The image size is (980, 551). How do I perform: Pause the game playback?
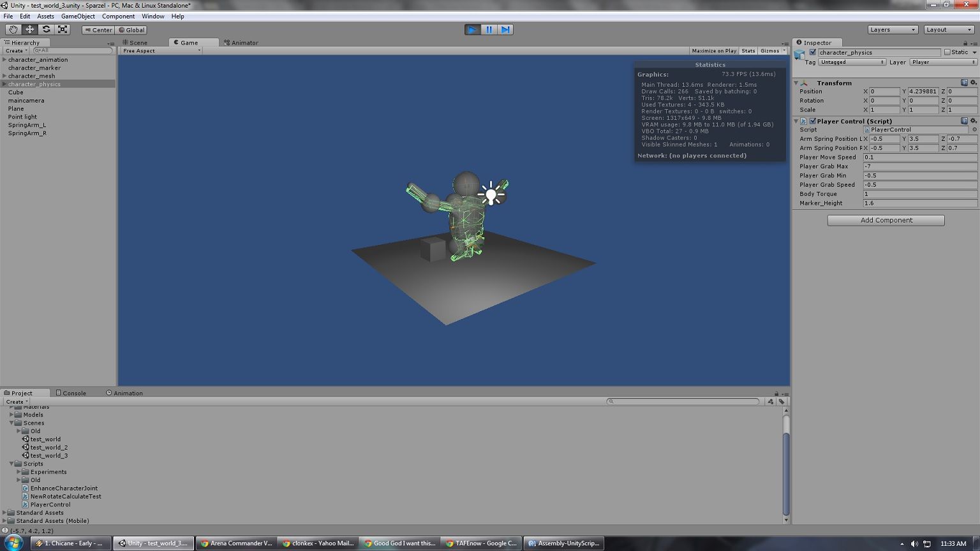(x=489, y=29)
